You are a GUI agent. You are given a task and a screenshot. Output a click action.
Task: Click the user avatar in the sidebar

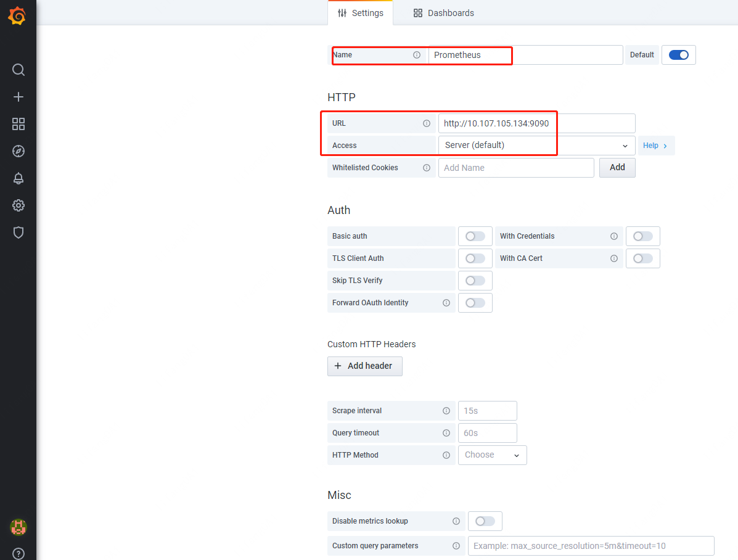pyautogui.click(x=18, y=527)
